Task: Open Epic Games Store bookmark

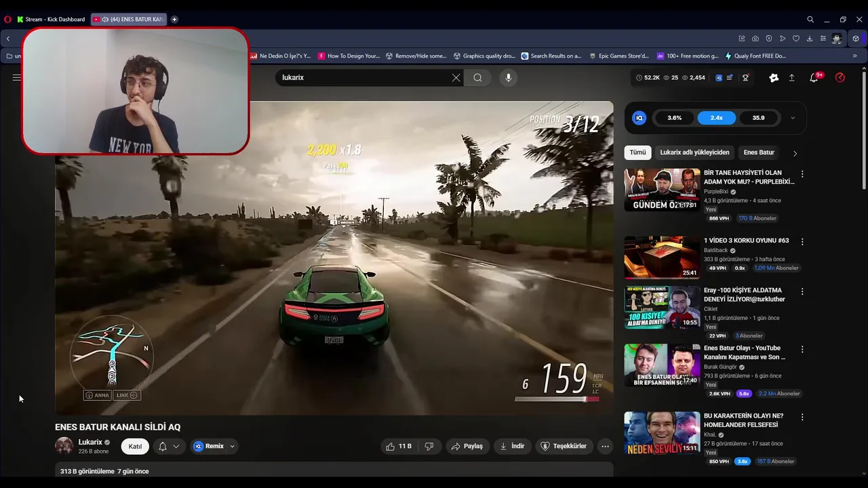Action: point(619,56)
